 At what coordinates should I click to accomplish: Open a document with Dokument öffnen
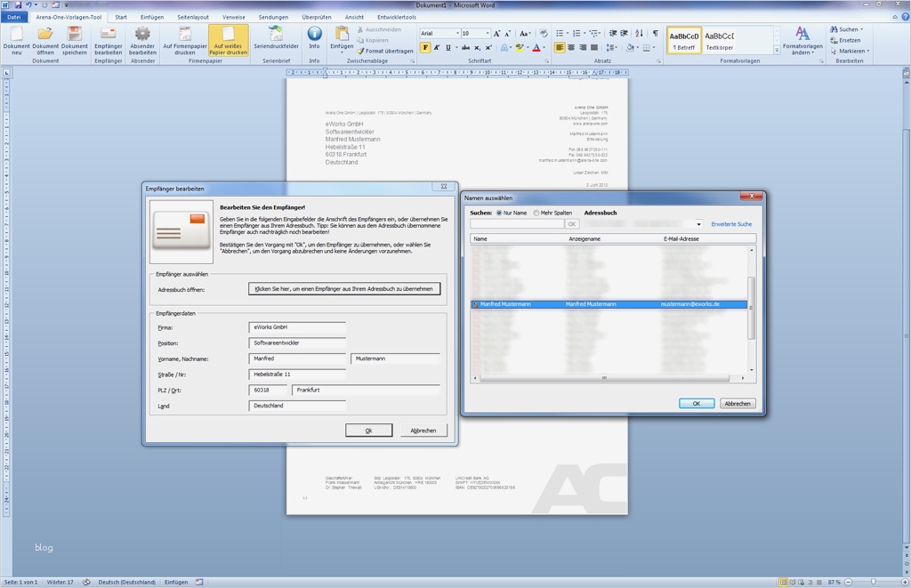45,40
